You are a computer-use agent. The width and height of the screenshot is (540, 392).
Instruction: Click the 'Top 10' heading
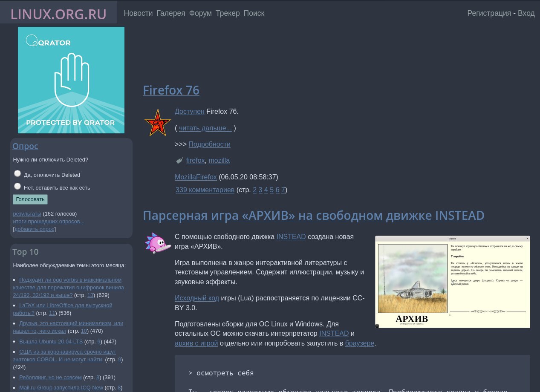[x=26, y=252]
